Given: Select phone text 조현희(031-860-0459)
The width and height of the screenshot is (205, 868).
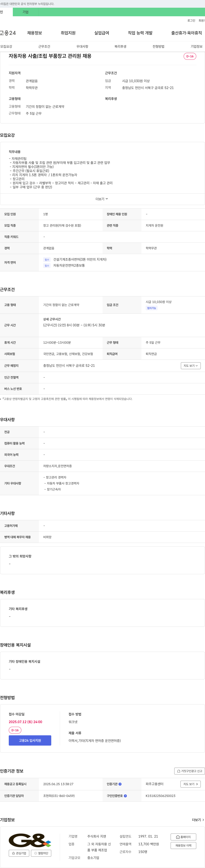Looking at the screenshot, I should 59,796.
